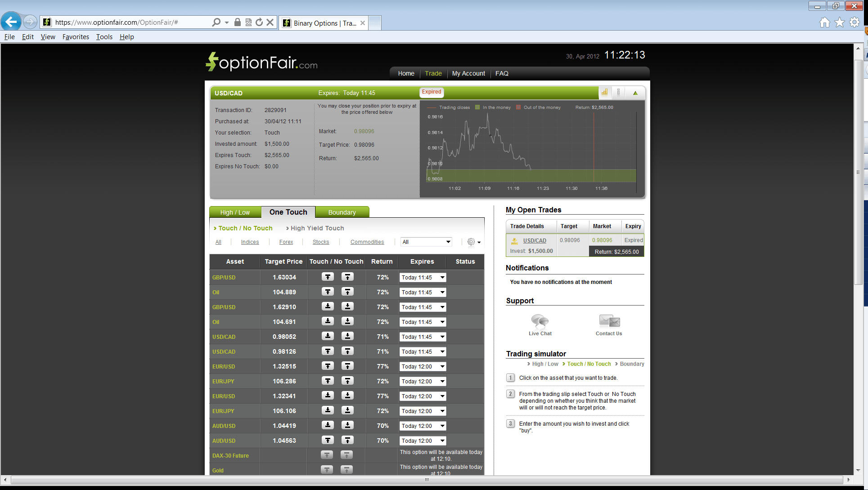868x490 pixels.
Task: Collapse the trade panel with green triangle
Action: coord(635,92)
